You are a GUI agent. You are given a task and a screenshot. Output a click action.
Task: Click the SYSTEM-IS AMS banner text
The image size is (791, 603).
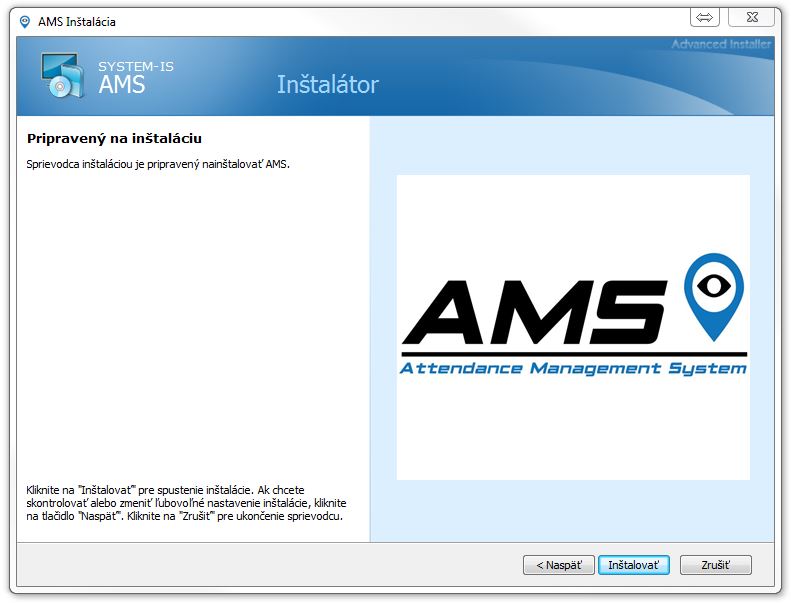tap(136, 77)
